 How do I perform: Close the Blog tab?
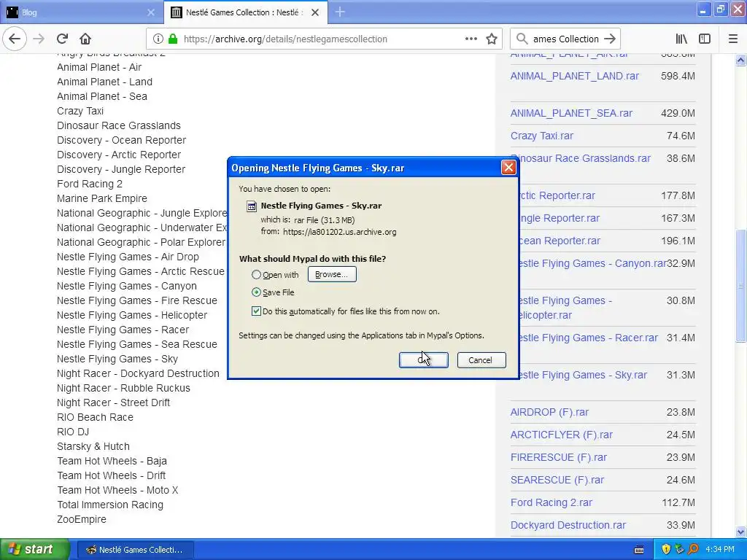tap(150, 12)
